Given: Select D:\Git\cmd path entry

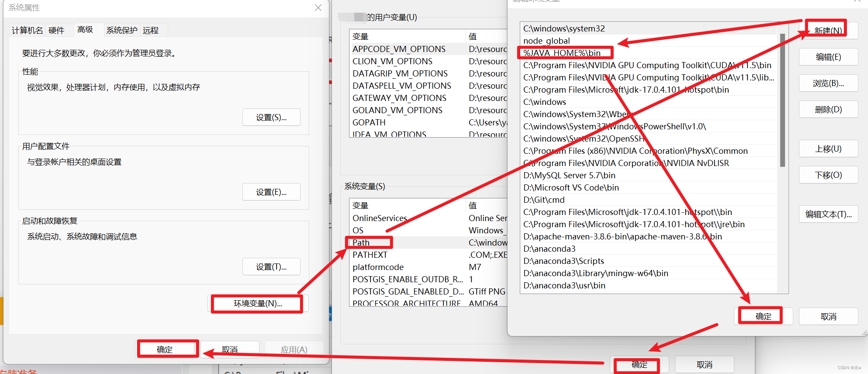Looking at the screenshot, I should (x=650, y=200).
